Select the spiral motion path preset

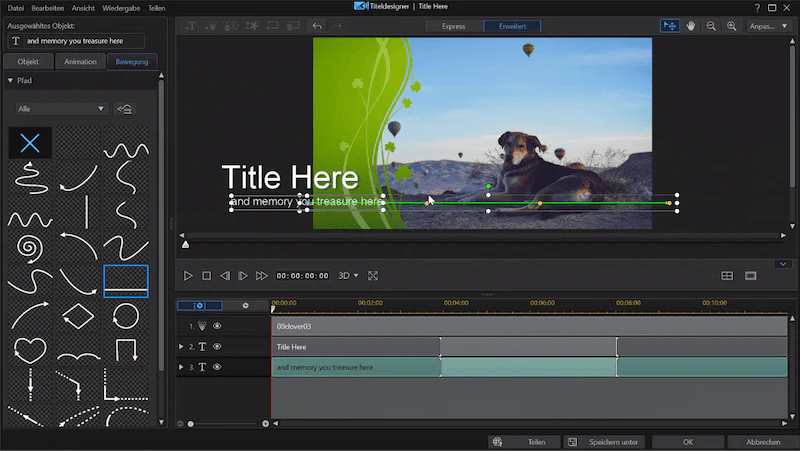coord(30,248)
